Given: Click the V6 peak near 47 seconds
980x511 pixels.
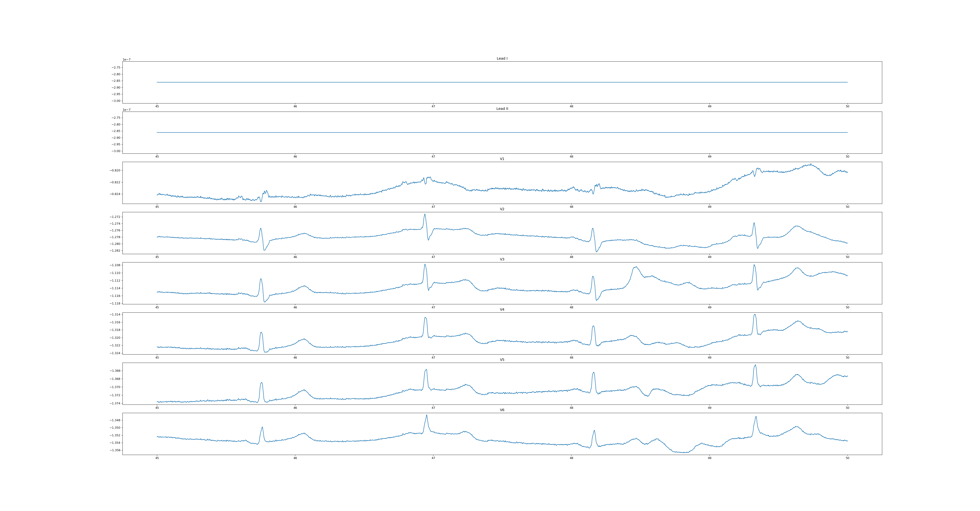Looking at the screenshot, I should (426, 416).
